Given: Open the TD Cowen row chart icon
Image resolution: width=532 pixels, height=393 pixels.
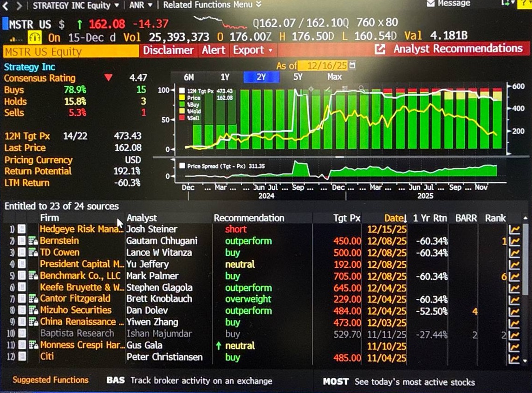Looking at the screenshot, I should tap(514, 252).
